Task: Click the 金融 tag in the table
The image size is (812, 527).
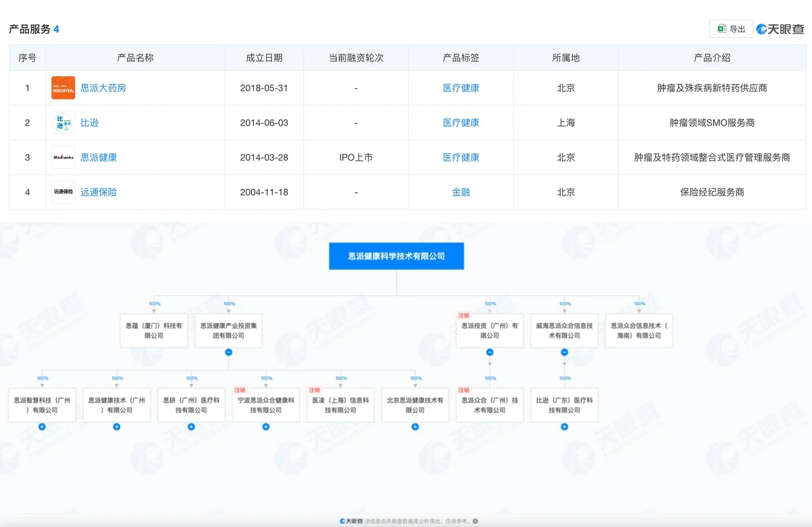Action: (461, 192)
